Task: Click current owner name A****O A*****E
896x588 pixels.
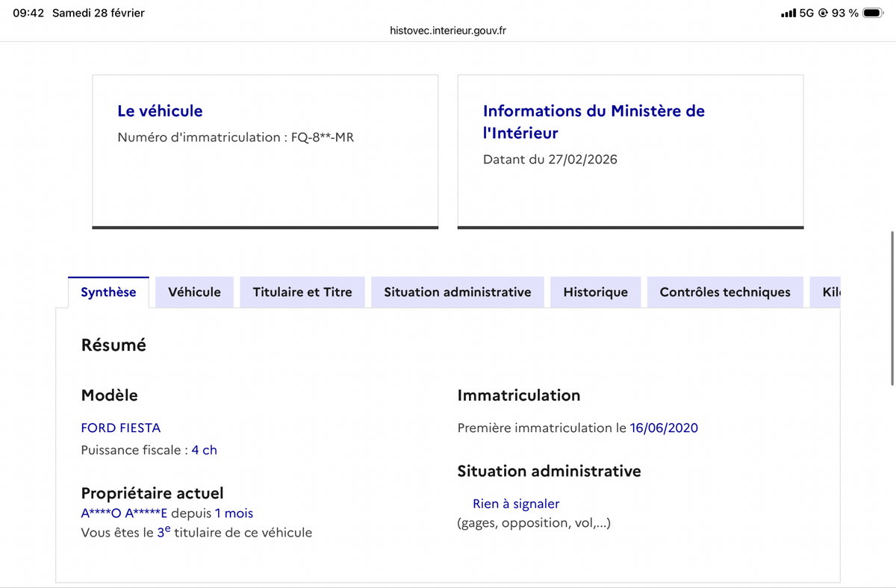Action: click(x=124, y=513)
